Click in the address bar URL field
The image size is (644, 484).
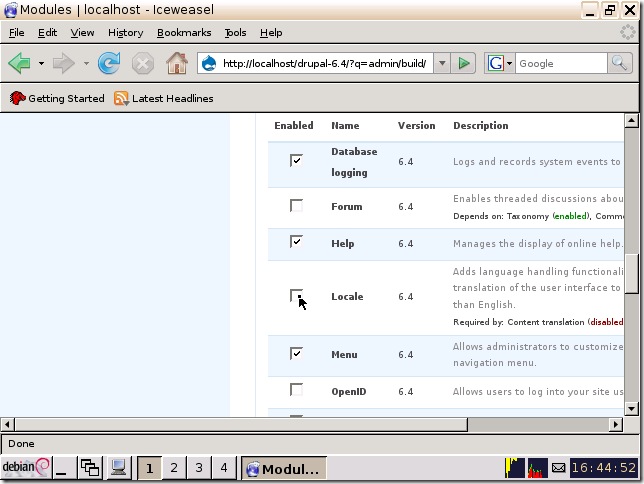pyautogui.click(x=324, y=63)
